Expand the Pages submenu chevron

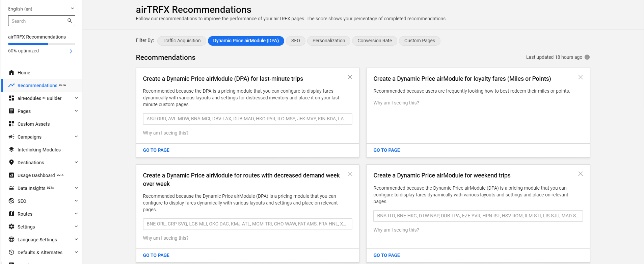point(76,111)
